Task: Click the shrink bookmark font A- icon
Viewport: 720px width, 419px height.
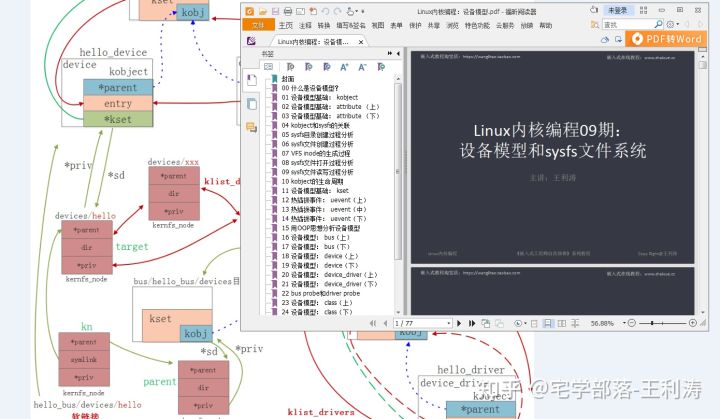Action: [362, 67]
